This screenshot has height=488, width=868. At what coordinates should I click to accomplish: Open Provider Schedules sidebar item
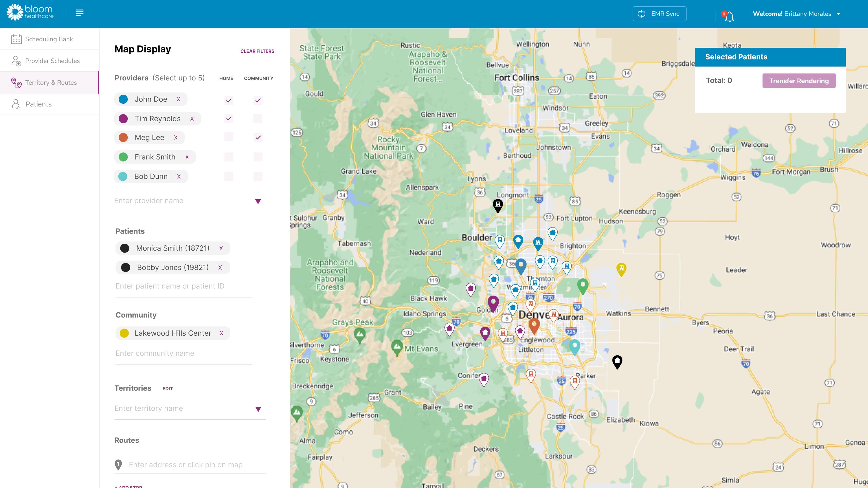point(52,61)
